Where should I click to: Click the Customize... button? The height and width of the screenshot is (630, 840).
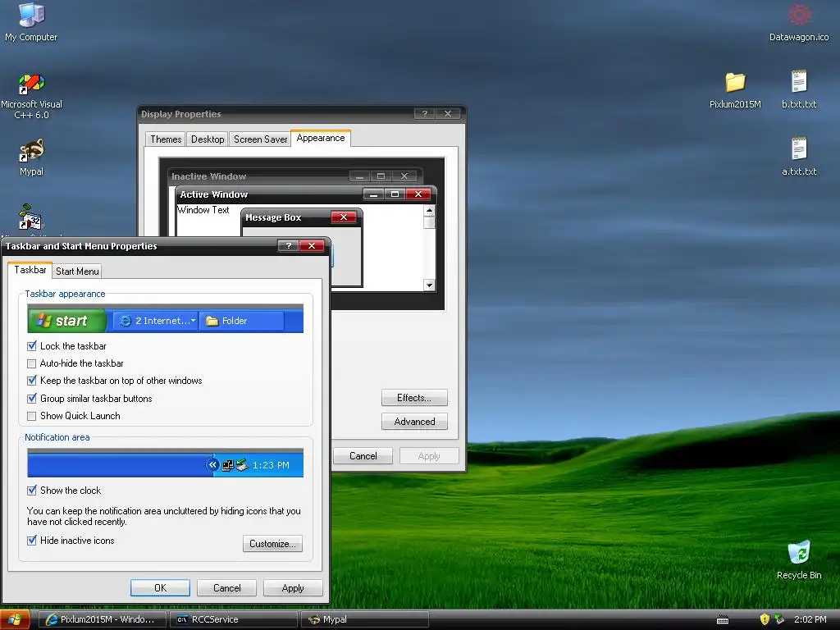[x=272, y=544]
